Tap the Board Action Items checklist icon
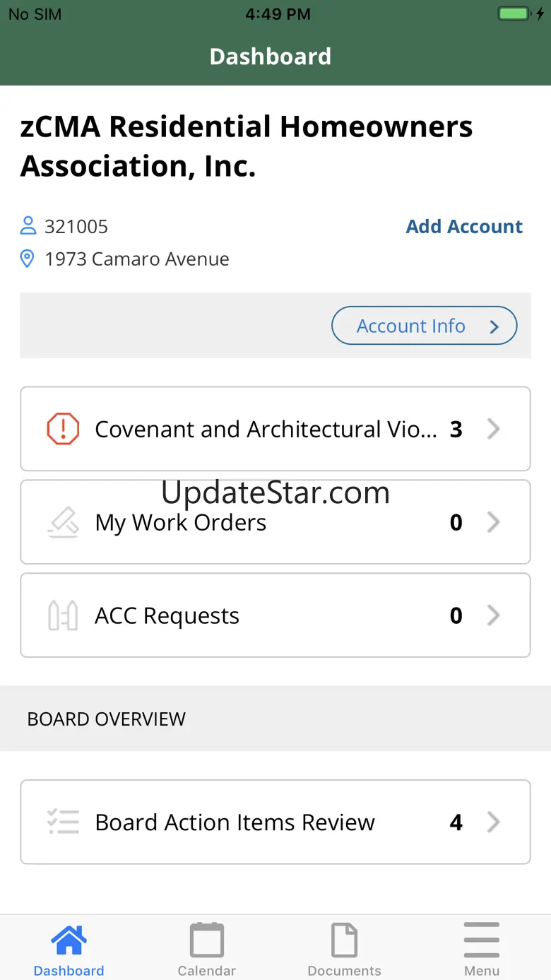 63,822
